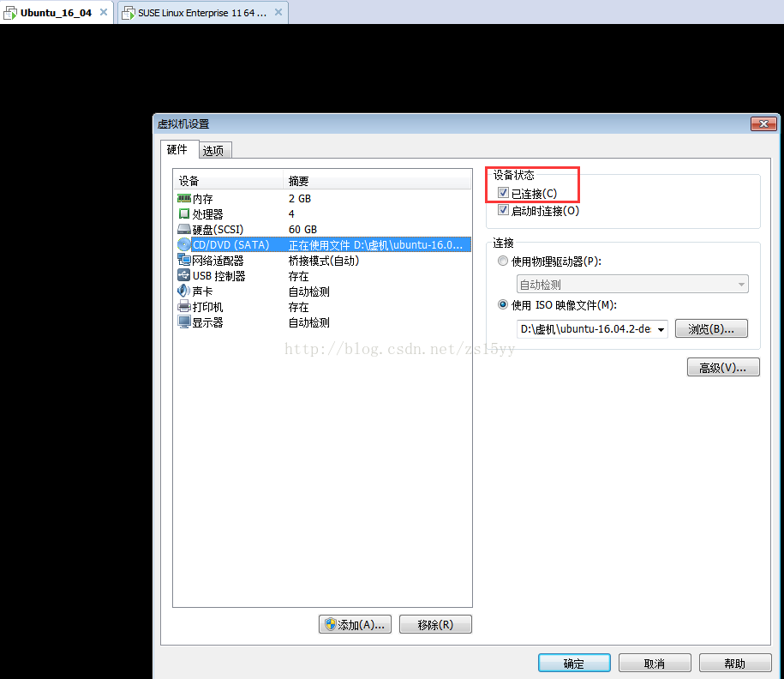Select the 内存 row label
The image size is (784, 679).
[x=203, y=199]
